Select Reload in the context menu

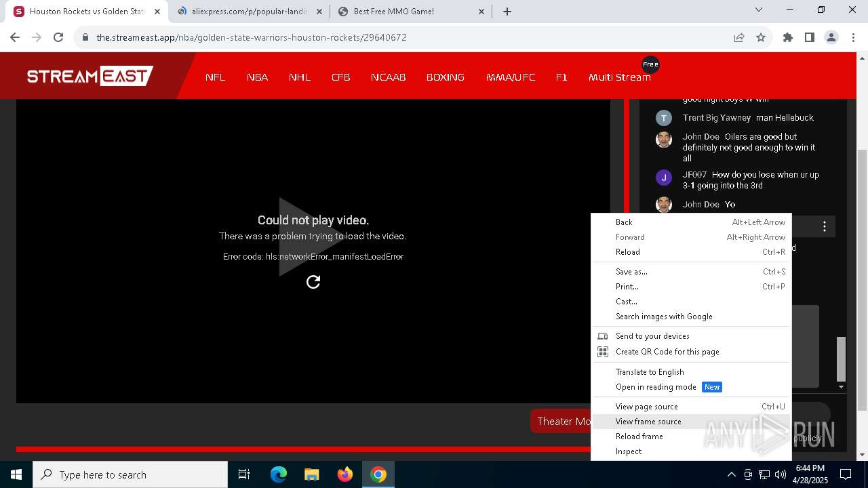tap(691, 252)
